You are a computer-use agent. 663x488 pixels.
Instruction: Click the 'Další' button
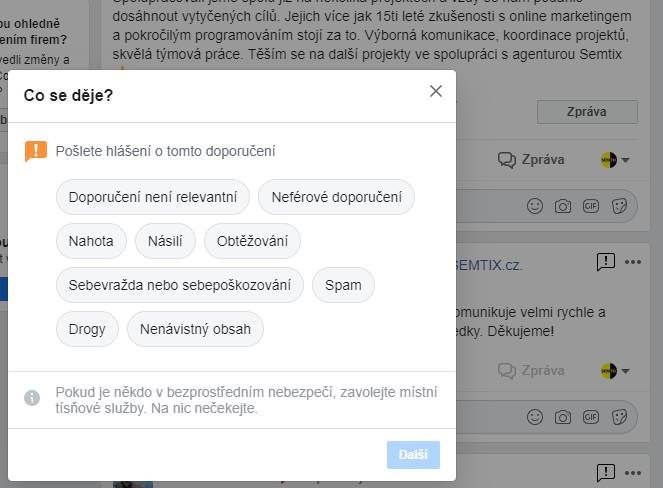pos(413,455)
